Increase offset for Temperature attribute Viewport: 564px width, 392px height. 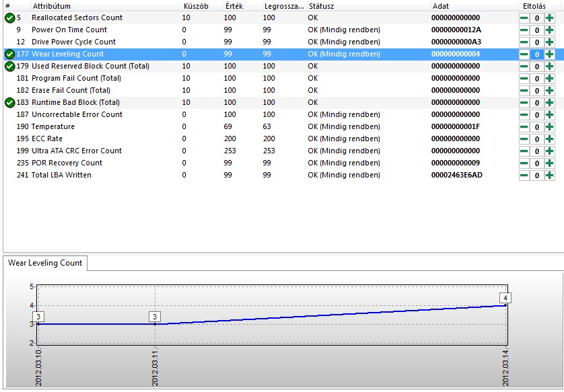point(549,127)
